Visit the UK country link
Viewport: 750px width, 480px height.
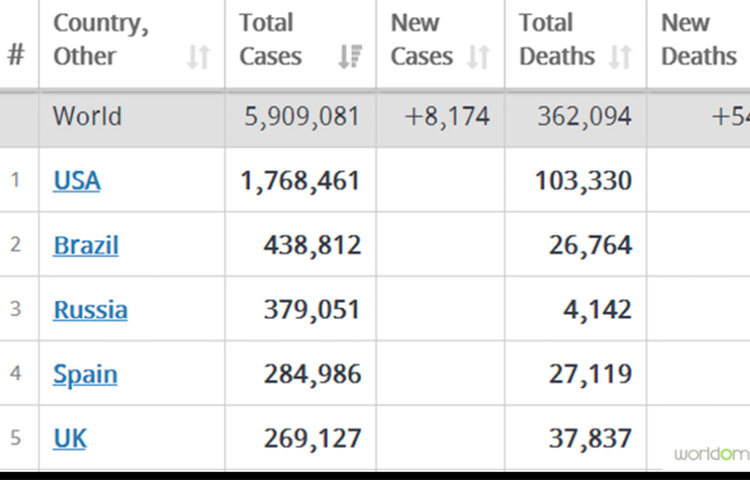(70, 438)
